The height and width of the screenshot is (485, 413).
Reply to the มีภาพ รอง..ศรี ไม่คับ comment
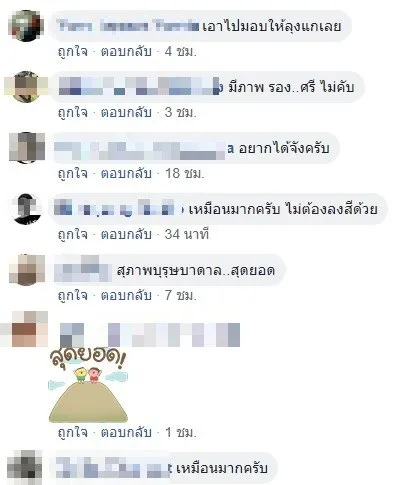(126, 113)
